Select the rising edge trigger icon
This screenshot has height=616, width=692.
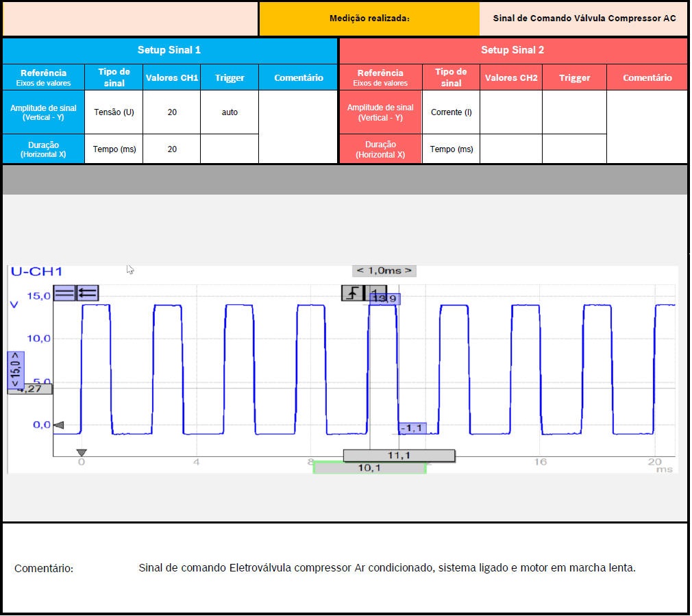(352, 293)
